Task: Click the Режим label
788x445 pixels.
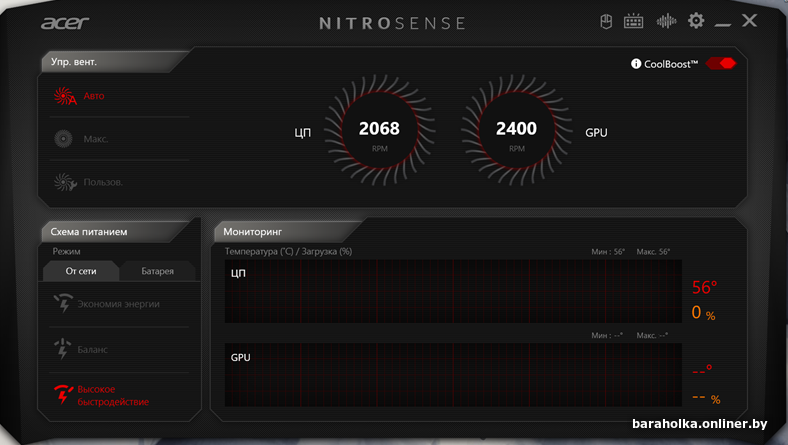Action: [66, 251]
